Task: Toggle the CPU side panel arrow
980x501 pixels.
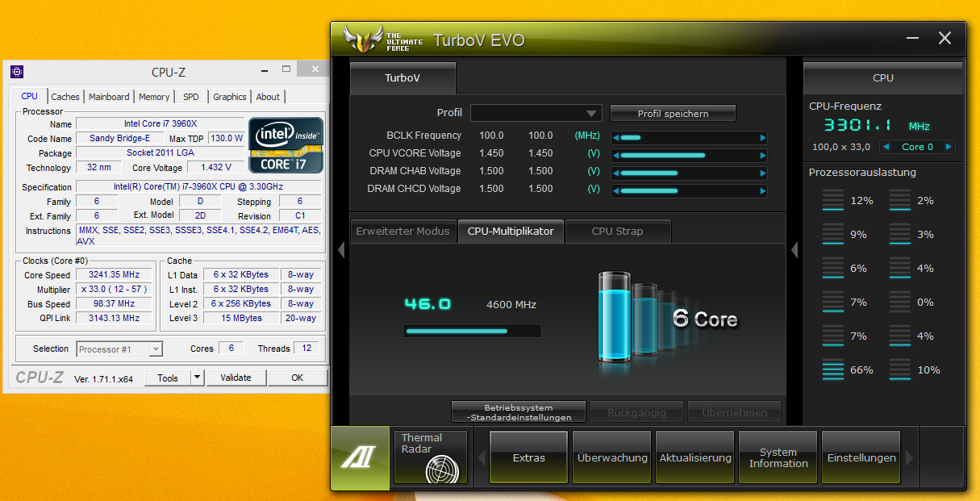Action: [794, 250]
